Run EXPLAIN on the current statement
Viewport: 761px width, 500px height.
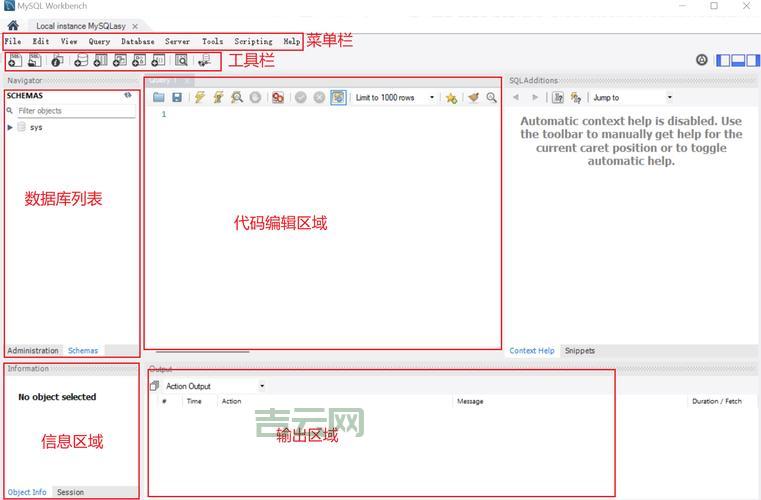click(236, 98)
